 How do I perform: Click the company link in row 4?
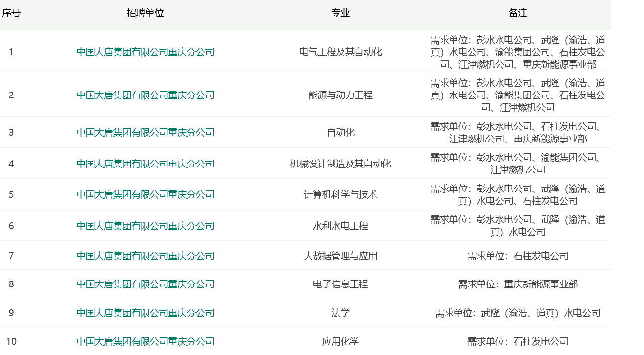145,164
